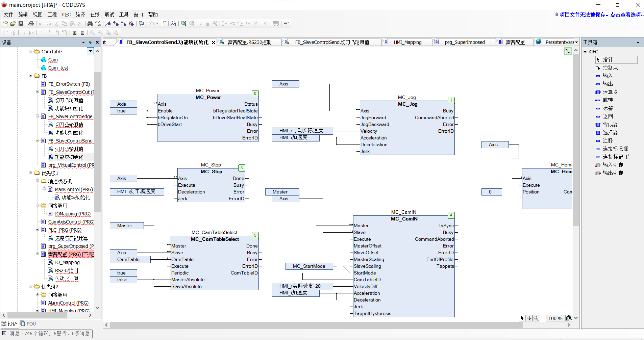Open the editor tab list dropdown arrow
This screenshot has height=340, width=644.
(x=576, y=42)
